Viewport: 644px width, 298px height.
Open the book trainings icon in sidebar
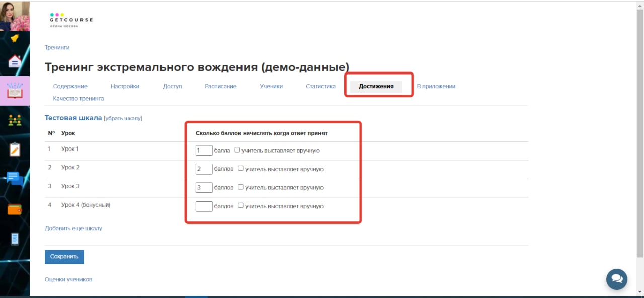pyautogui.click(x=15, y=91)
